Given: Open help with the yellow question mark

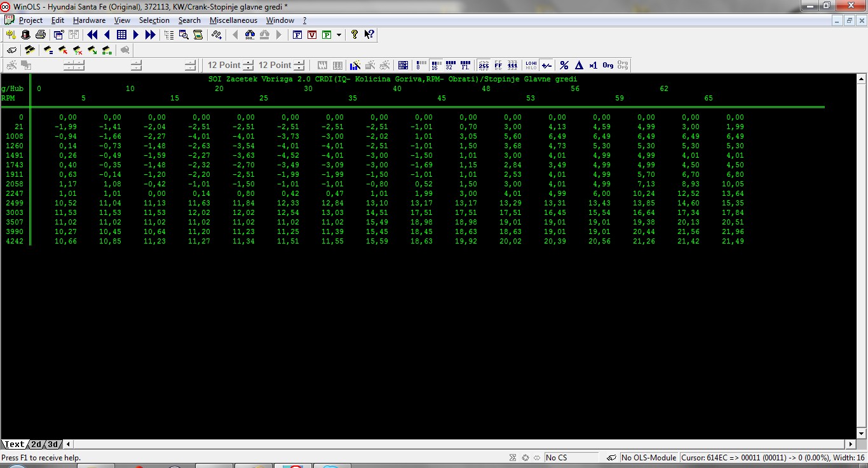Looking at the screenshot, I should click(355, 35).
